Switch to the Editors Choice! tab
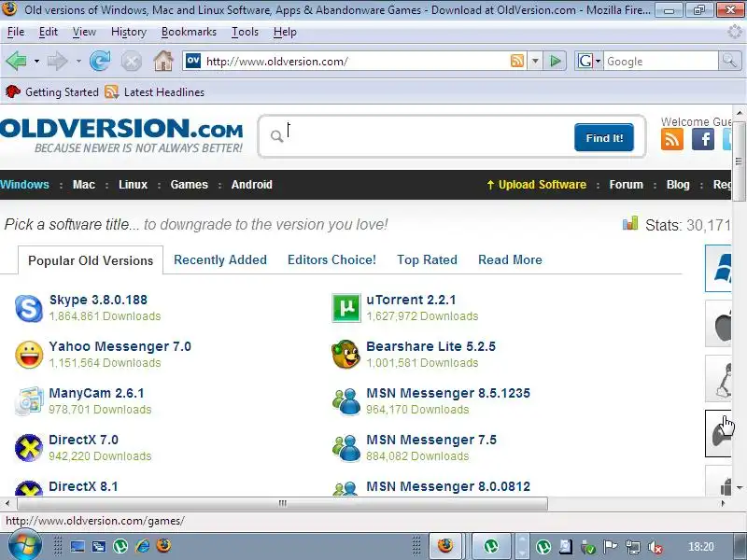Screen dimensions: 747x560 [x=331, y=259]
